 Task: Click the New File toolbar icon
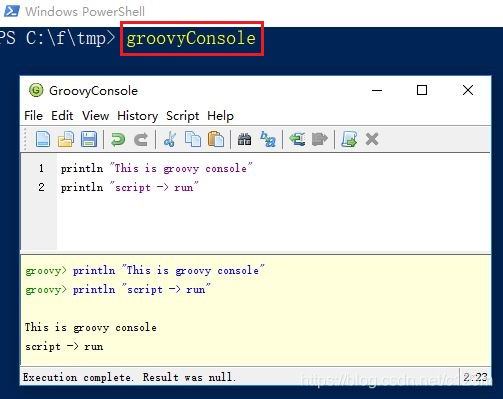click(43, 139)
